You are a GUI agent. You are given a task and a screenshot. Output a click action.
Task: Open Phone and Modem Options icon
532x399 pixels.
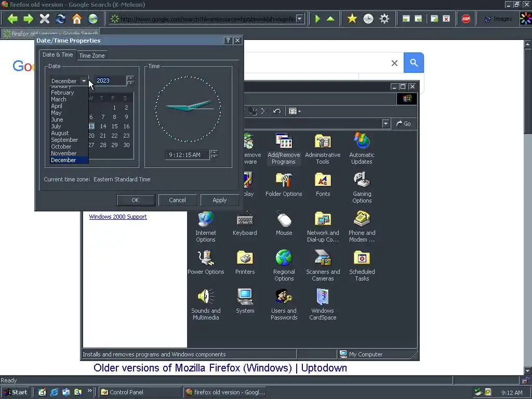[x=362, y=227]
